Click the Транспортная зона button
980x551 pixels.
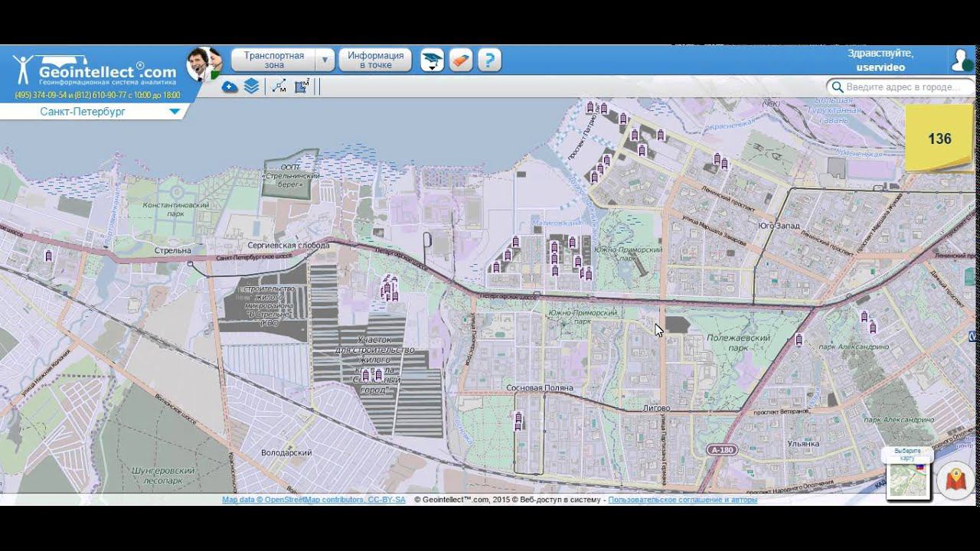tap(273, 60)
